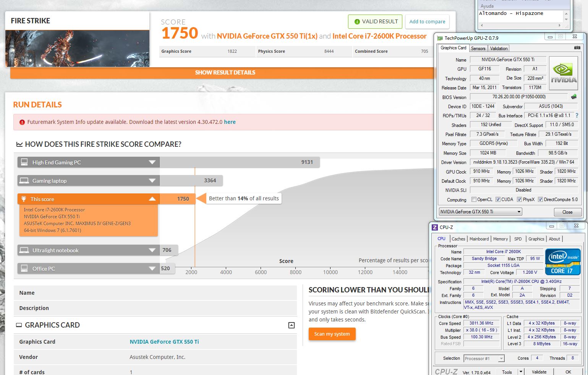Click the Intel Core i7 logo badge
The image size is (588, 375).
pos(563,262)
